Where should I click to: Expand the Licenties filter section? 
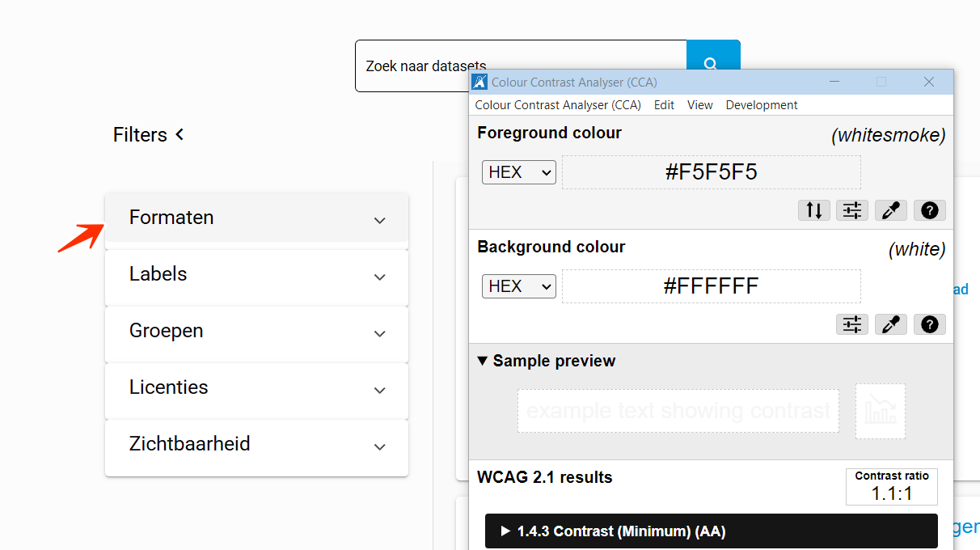pyautogui.click(x=256, y=388)
